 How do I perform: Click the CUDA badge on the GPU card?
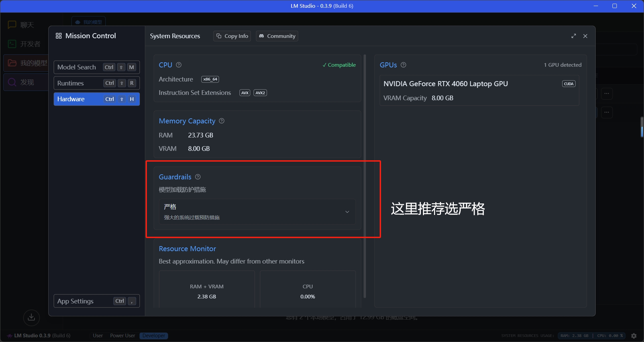tap(569, 84)
